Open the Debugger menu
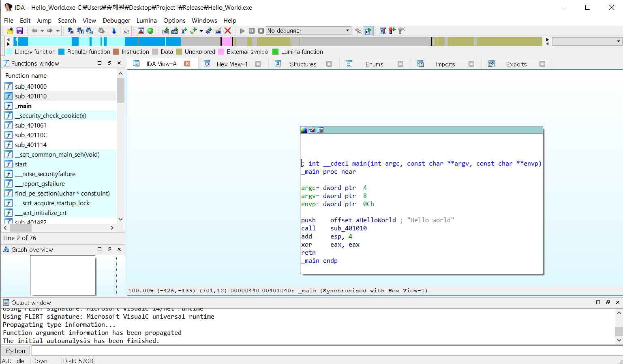Image resolution: width=623 pixels, height=364 pixels. point(116,20)
